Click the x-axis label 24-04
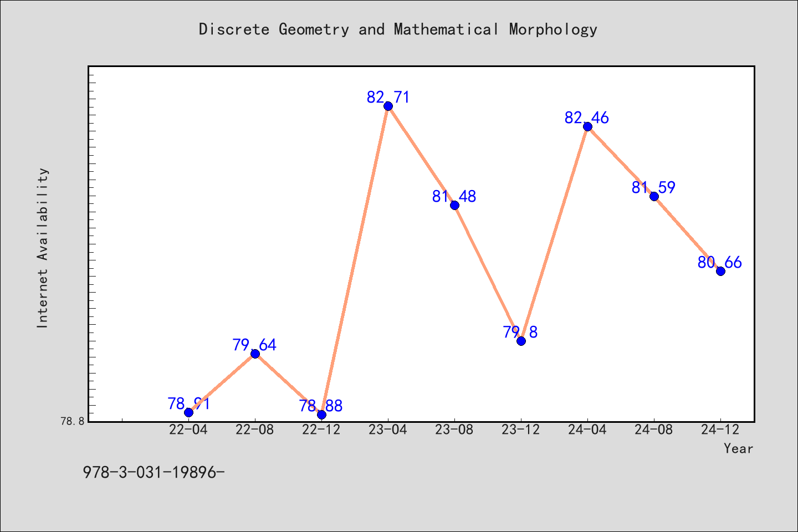 587,430
